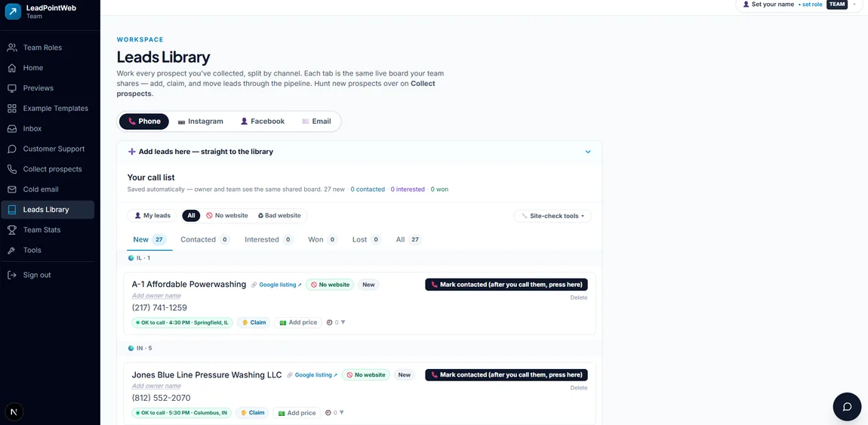Screen dimensions: 868x425
Task: Click the globe icon next to IN · 5
Action: click(131, 348)
